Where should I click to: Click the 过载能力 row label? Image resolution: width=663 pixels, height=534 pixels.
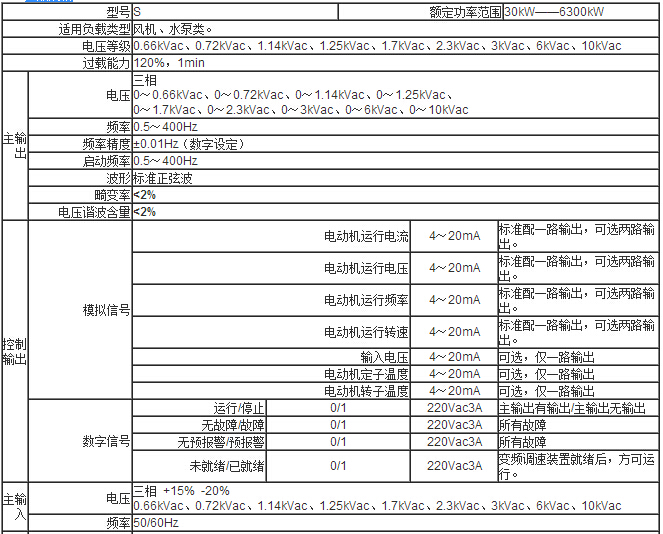click(106, 63)
